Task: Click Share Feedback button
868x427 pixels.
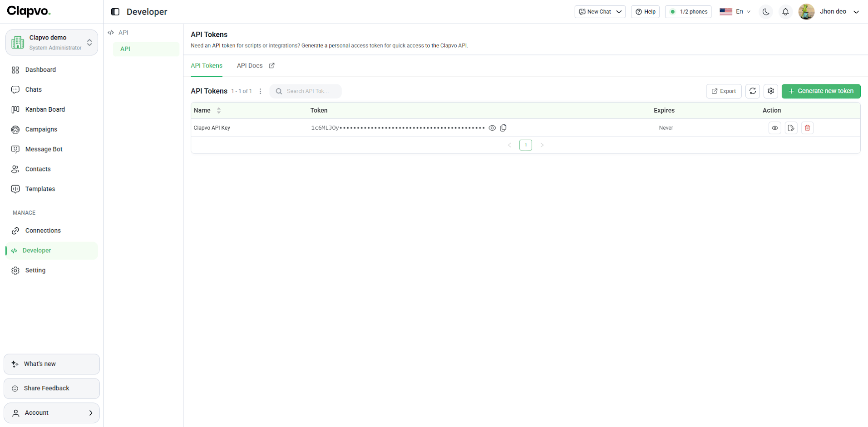Action: (52, 388)
